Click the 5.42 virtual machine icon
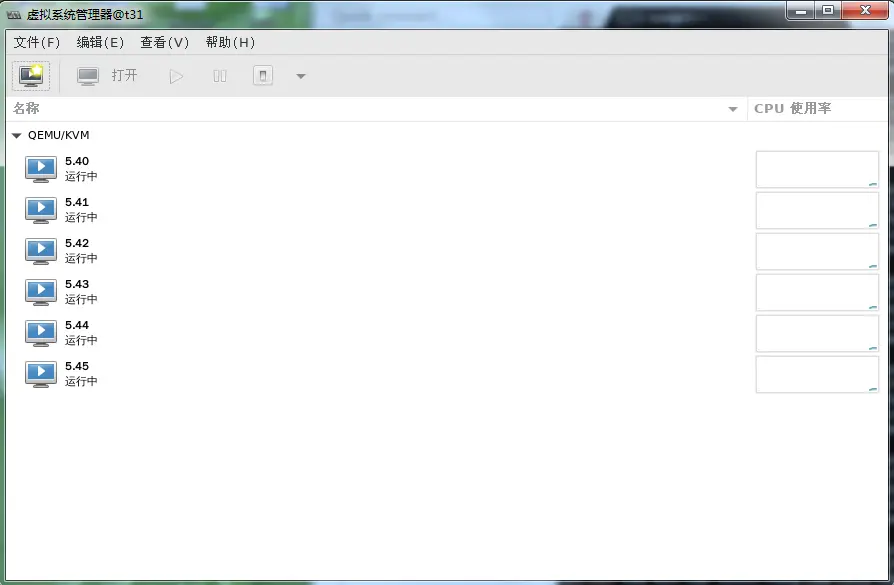The height and width of the screenshot is (585, 894). [41, 251]
